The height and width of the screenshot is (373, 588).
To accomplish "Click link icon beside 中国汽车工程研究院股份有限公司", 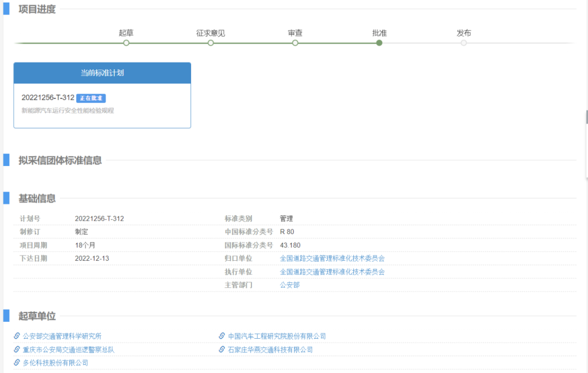I will click(221, 336).
